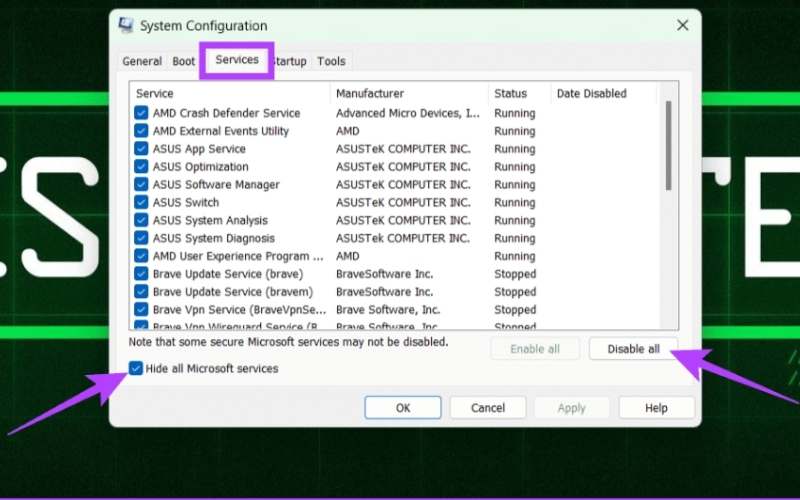This screenshot has width=800, height=500.
Task: Click the Enable all button
Action: [x=535, y=349]
